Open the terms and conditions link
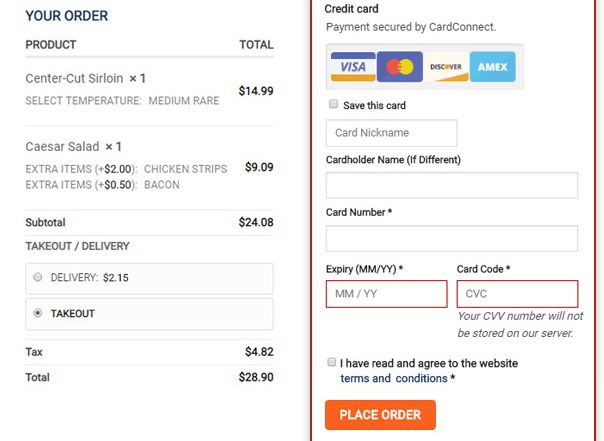604x441 pixels. pos(394,379)
